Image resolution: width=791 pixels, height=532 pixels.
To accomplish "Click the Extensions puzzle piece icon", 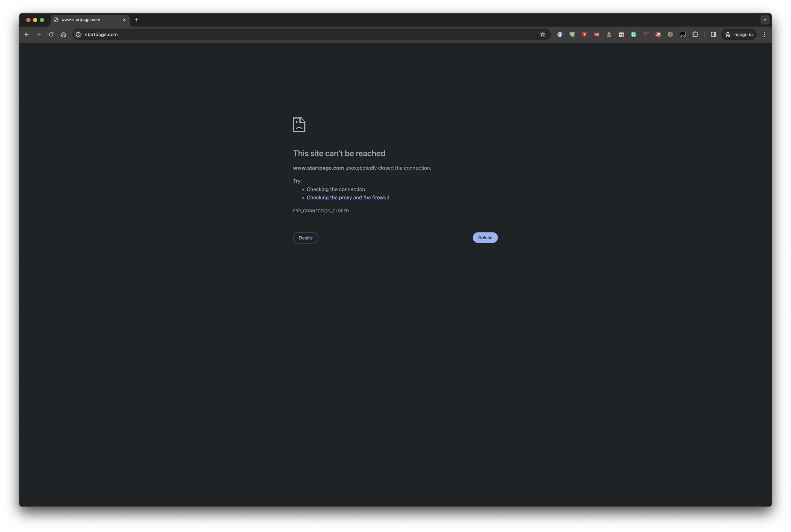I will (x=695, y=34).
